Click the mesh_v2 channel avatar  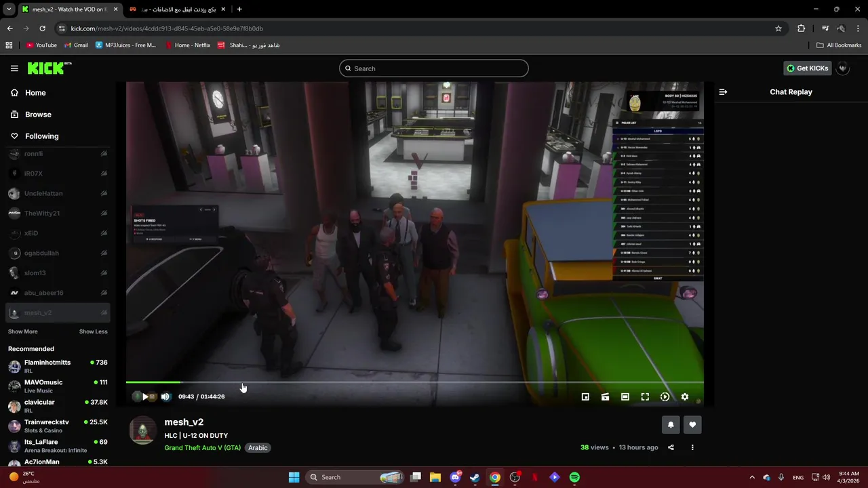coord(142,430)
